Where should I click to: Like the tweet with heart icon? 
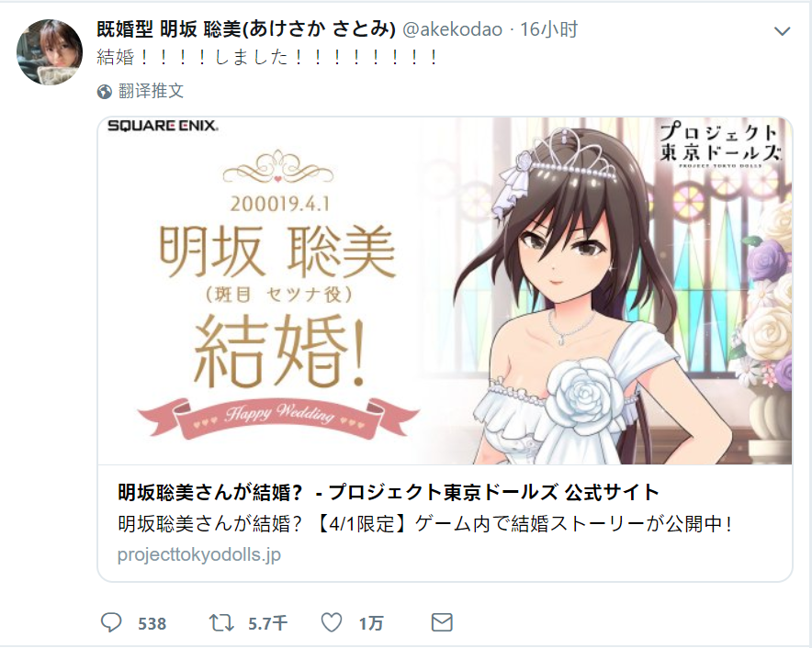click(332, 622)
